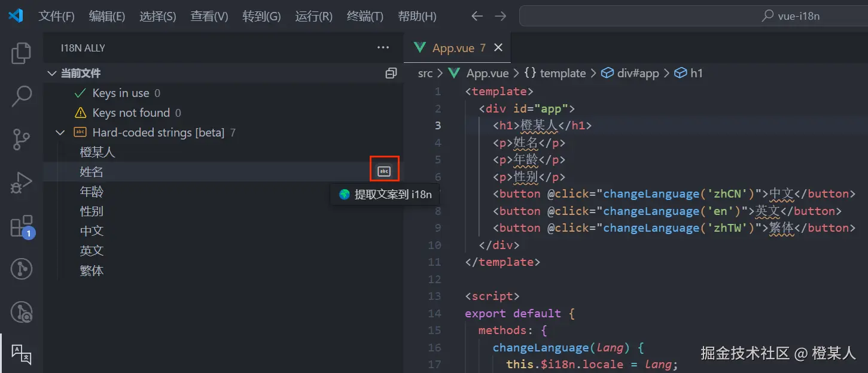
Task: Collapse the 当前文件 section
Action: click(x=51, y=74)
